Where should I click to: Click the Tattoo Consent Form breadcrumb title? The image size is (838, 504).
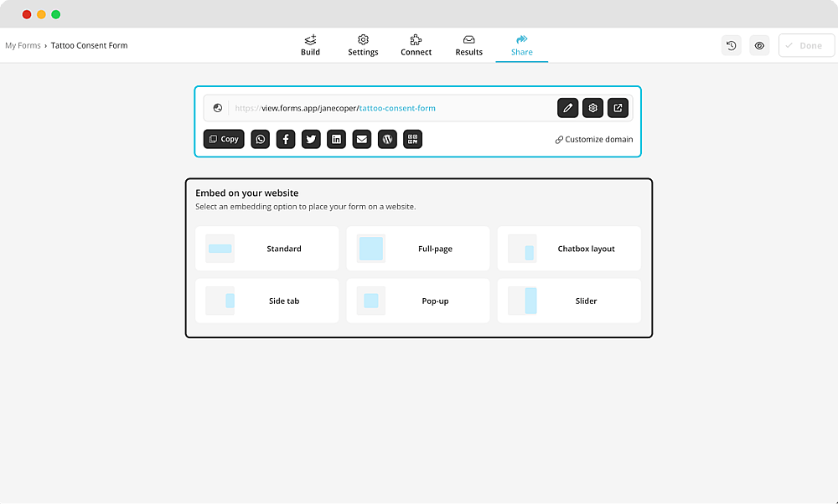[x=90, y=45]
